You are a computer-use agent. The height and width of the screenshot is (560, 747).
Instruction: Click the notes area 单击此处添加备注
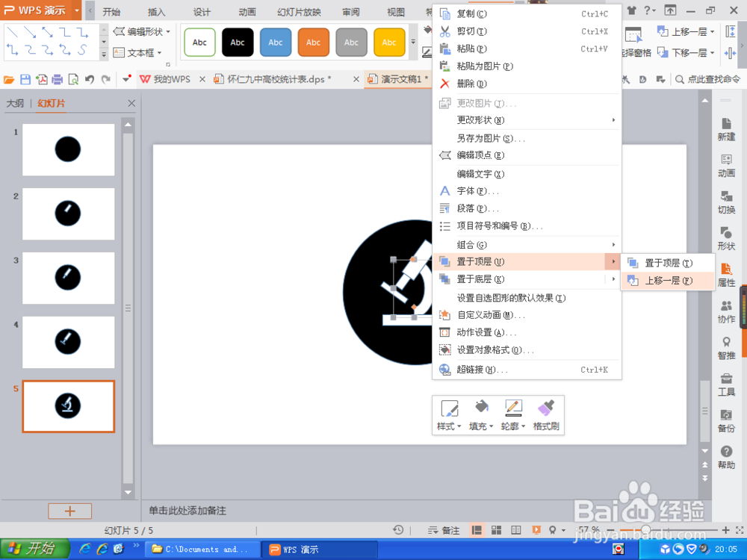click(187, 511)
